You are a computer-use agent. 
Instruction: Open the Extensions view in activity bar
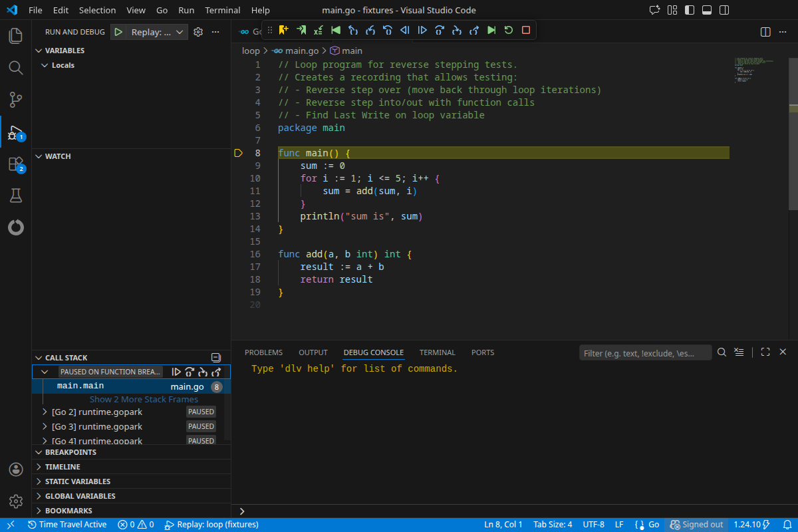click(x=16, y=164)
